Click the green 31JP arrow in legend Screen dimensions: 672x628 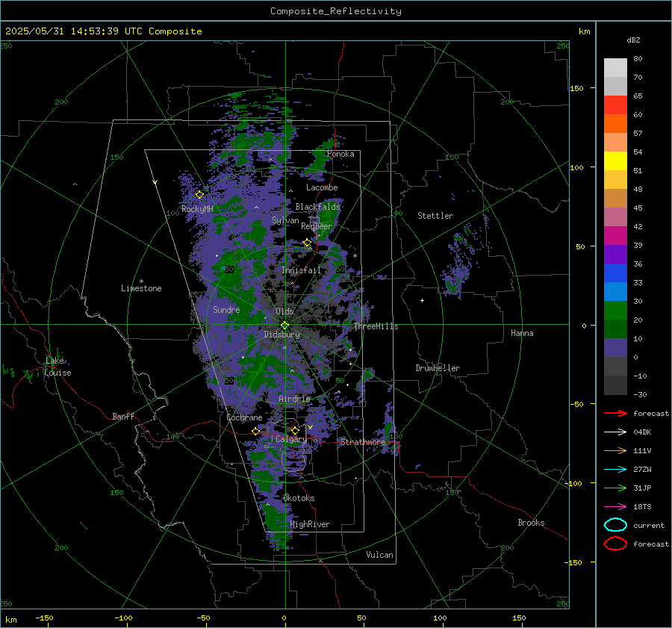tap(615, 488)
